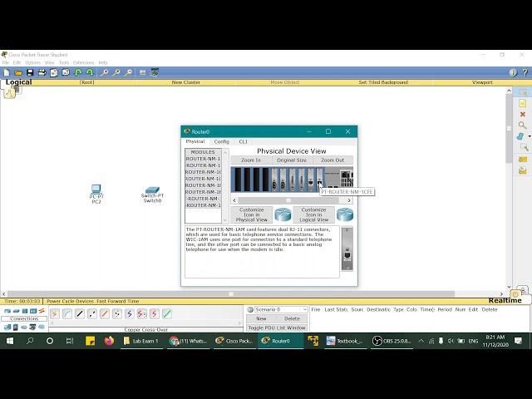Open file with the folder icon

(x=18, y=72)
